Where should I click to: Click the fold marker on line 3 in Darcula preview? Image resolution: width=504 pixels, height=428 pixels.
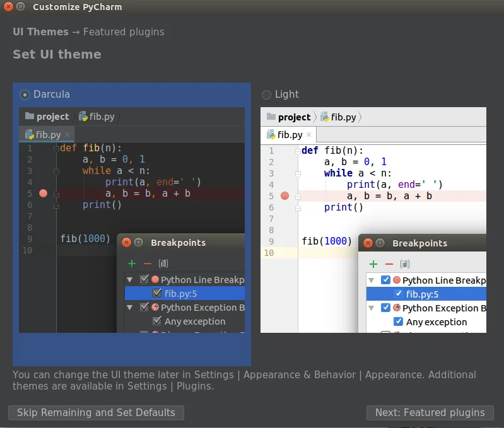tap(56, 171)
